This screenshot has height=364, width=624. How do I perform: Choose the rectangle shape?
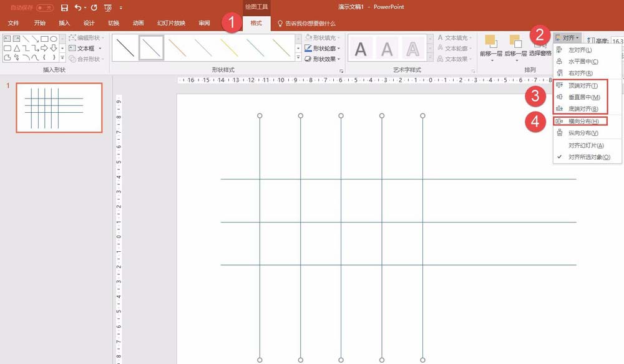tap(44, 39)
